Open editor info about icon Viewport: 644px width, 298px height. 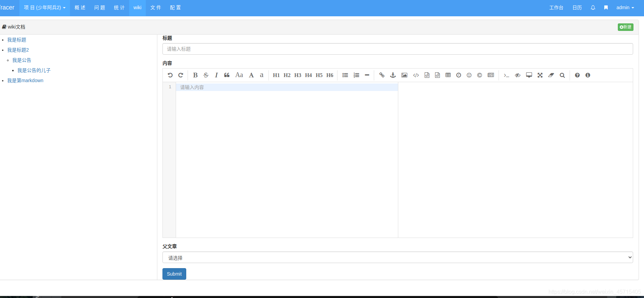588,75
